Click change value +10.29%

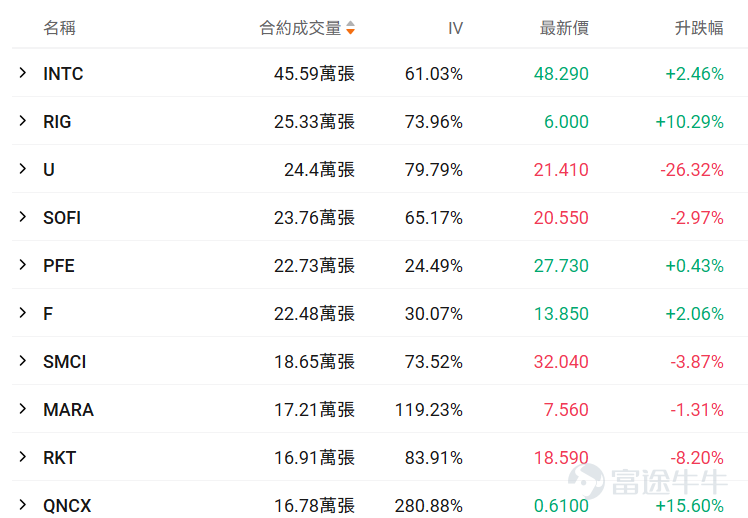690,122
